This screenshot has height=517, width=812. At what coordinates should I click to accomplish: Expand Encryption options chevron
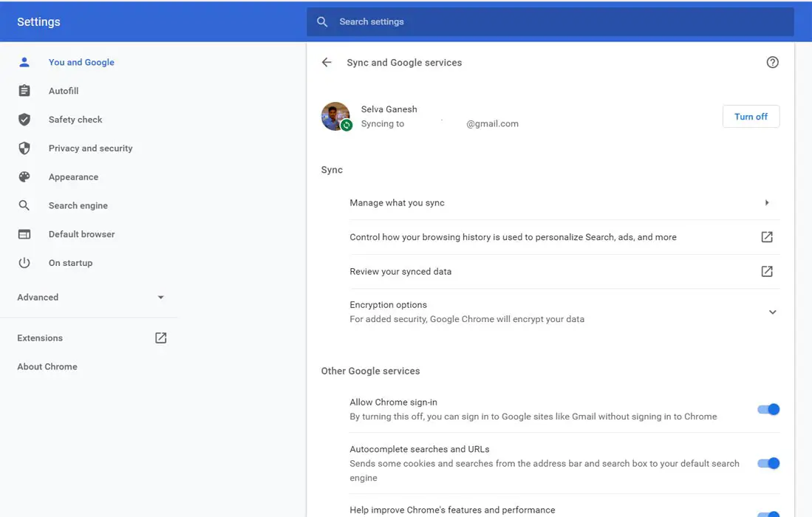coord(772,312)
